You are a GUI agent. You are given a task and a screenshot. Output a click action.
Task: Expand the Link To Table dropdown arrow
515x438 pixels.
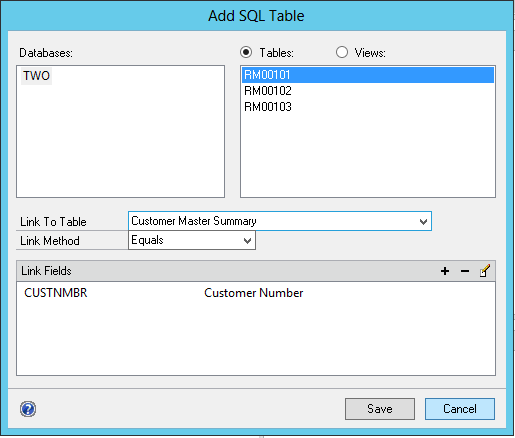click(x=423, y=221)
